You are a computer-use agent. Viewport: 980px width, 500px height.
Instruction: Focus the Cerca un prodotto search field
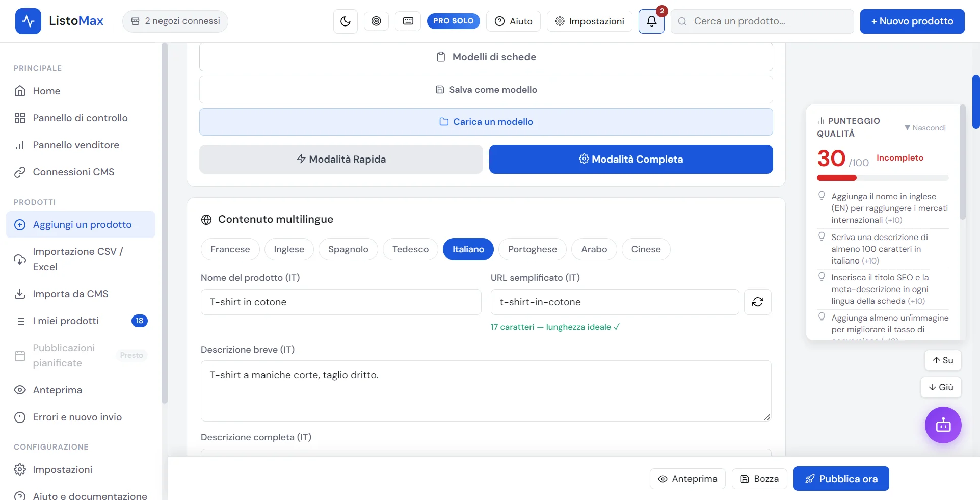coord(762,21)
